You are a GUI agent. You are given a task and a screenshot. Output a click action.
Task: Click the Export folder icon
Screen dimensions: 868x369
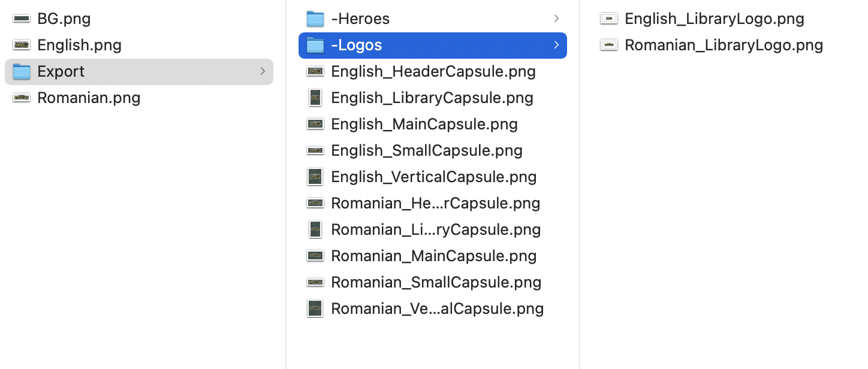tap(22, 71)
